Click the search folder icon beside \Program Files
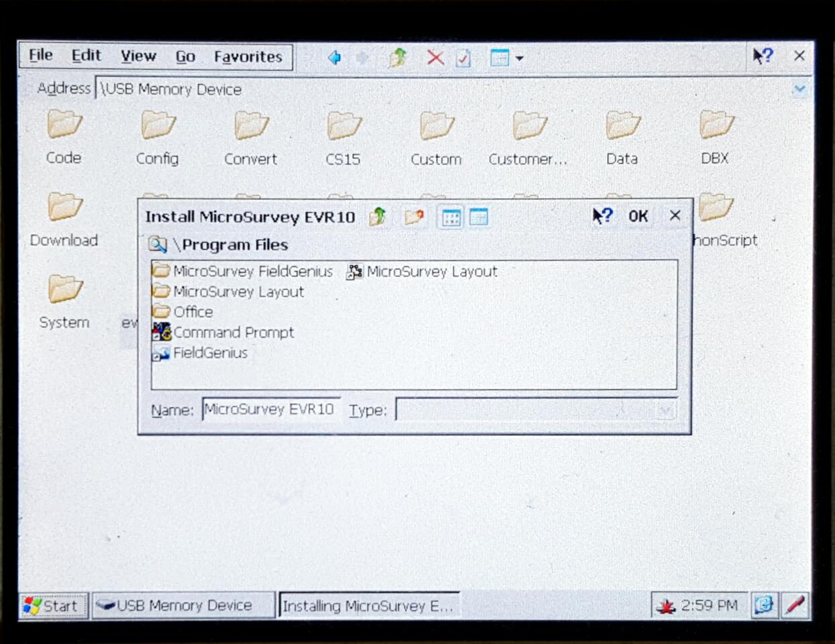Image resolution: width=835 pixels, height=644 pixels. click(x=158, y=245)
